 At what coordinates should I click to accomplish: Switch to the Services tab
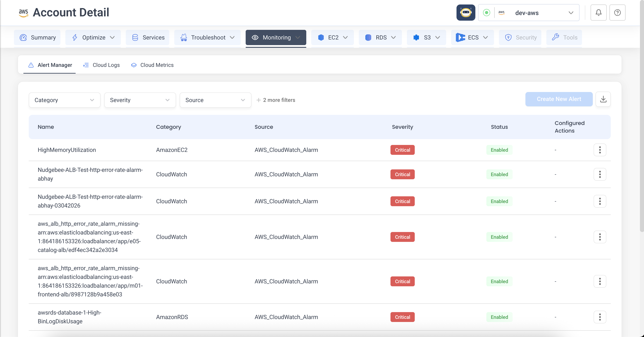(x=148, y=37)
